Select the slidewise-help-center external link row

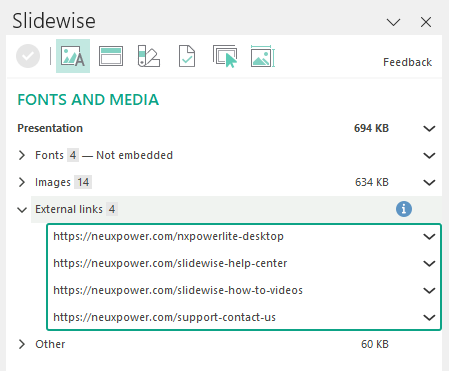(244, 263)
